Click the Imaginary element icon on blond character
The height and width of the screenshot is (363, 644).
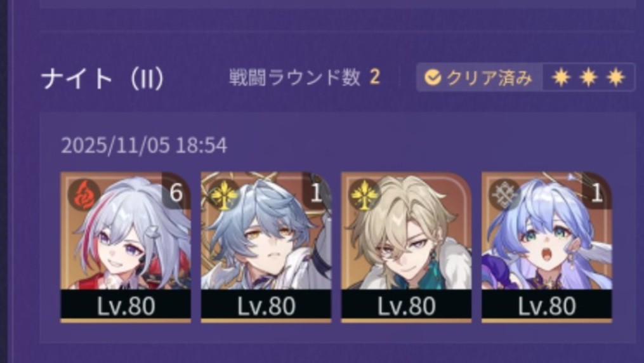pyautogui.click(x=364, y=195)
